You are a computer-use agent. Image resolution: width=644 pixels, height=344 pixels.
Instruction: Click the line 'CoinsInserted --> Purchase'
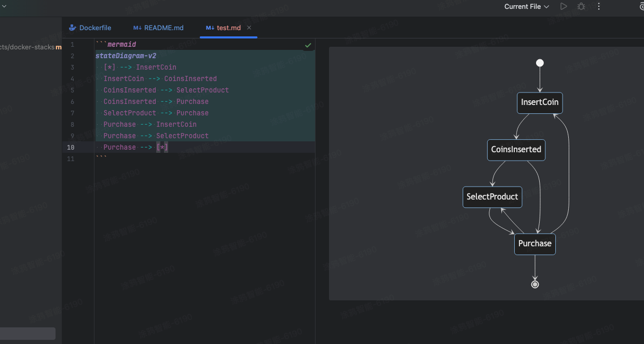click(x=156, y=102)
